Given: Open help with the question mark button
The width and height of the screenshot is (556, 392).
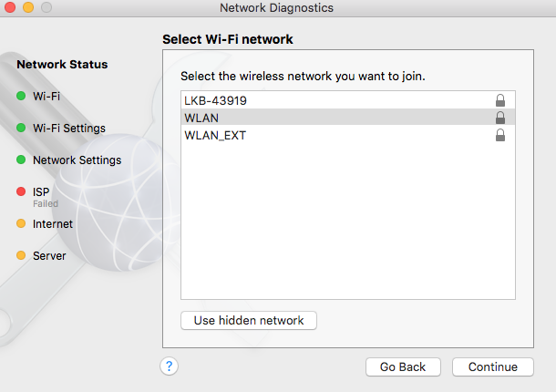Looking at the screenshot, I should point(168,366).
